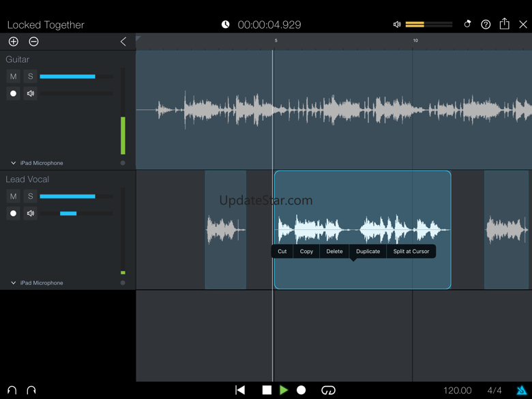Share or export the song
The width and height of the screenshot is (532, 399).
coord(505,24)
